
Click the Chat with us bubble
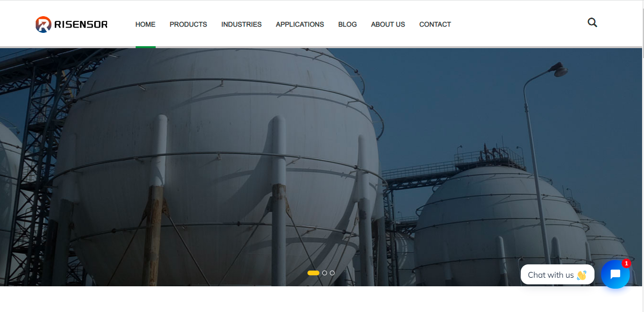click(x=557, y=275)
